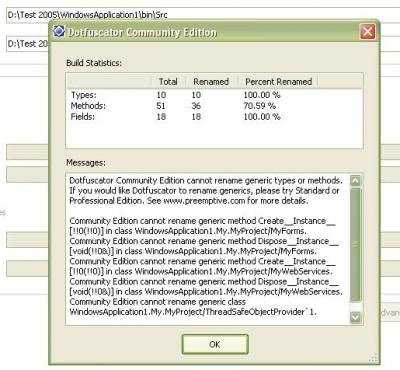
Task: Click the OK button
Action: [x=215, y=344]
